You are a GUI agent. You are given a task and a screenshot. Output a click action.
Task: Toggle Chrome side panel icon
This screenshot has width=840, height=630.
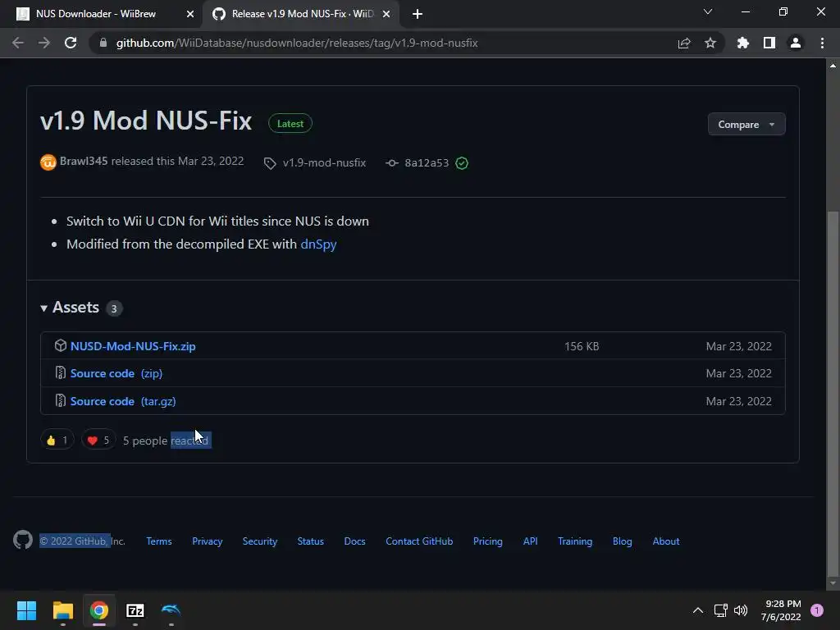coord(769,43)
